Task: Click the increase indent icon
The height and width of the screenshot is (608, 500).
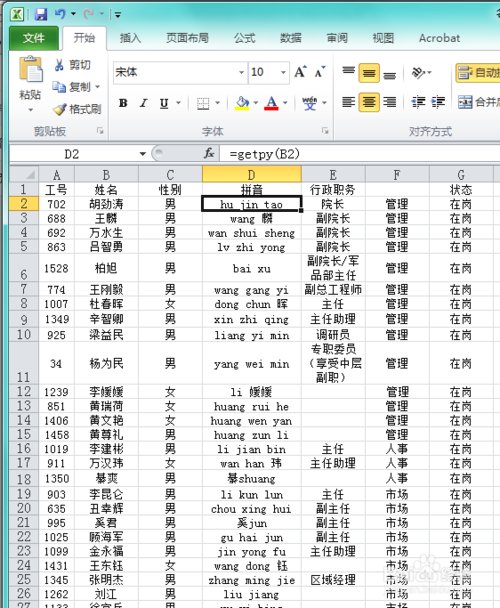Action: coord(438,102)
